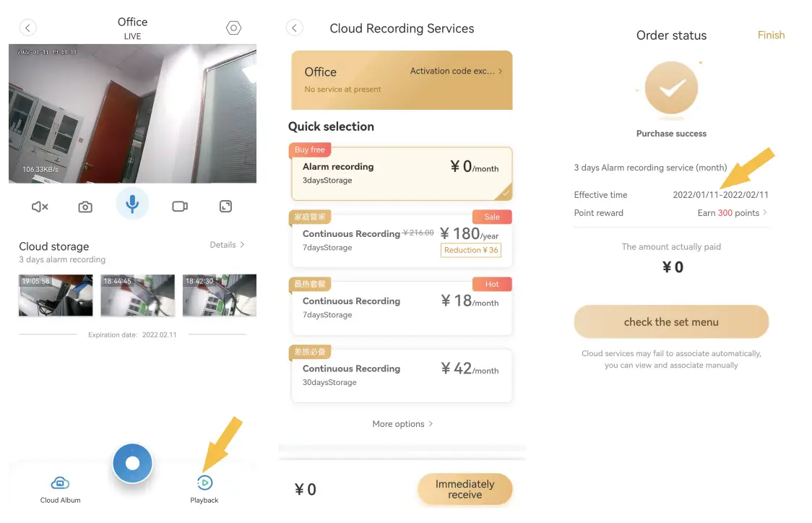Start video recording with camcorder icon
This screenshot has width=812, height=523.
coord(180,207)
